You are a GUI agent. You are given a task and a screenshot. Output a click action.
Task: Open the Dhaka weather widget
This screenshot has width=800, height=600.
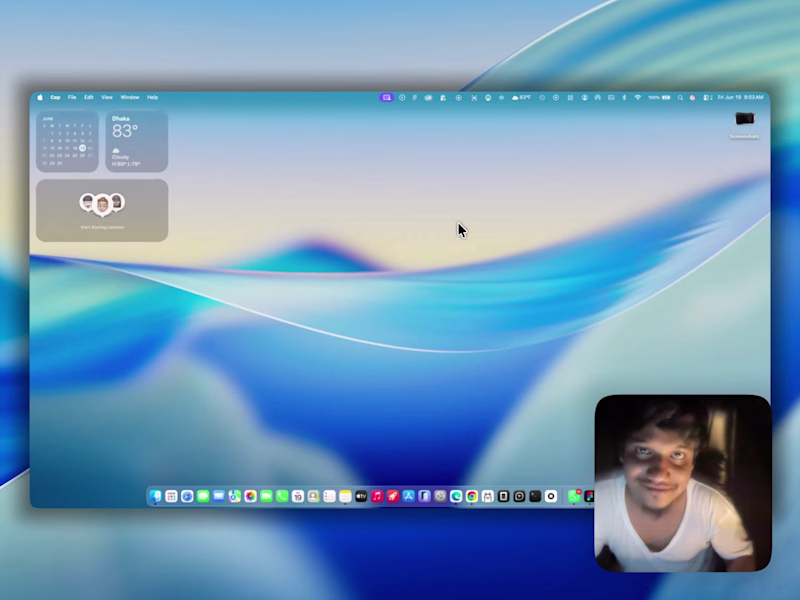click(137, 141)
